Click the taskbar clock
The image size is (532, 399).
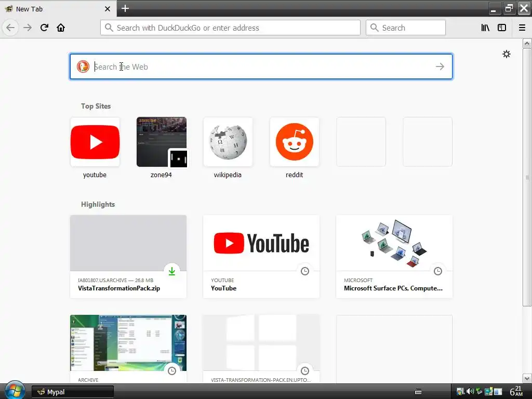[x=516, y=392]
